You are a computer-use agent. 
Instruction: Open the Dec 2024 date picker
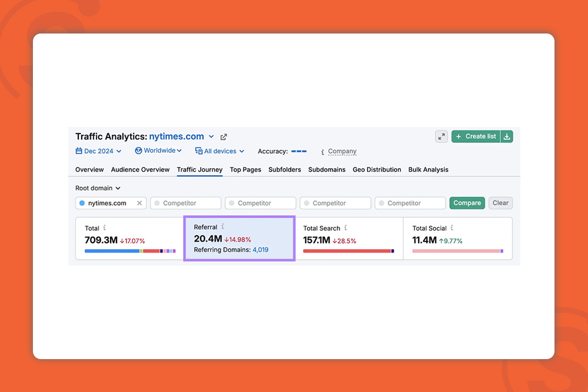point(99,151)
